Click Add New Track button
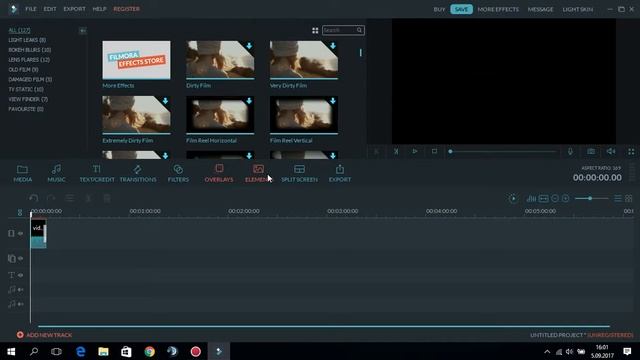 [44, 335]
